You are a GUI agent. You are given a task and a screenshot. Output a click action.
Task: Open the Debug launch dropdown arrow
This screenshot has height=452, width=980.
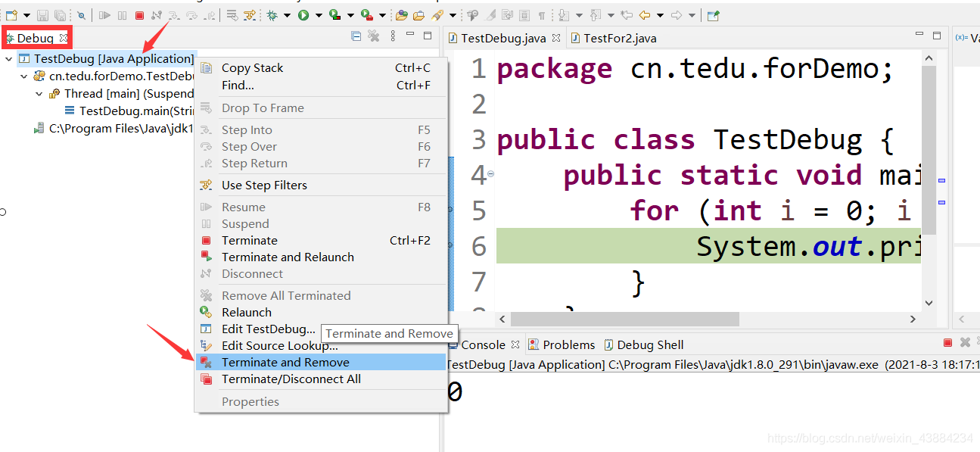287,15
